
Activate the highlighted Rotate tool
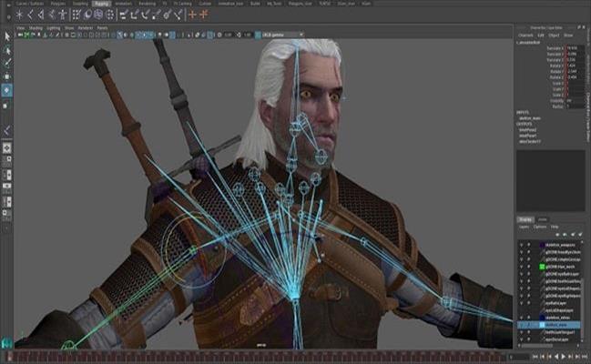coord(6,90)
